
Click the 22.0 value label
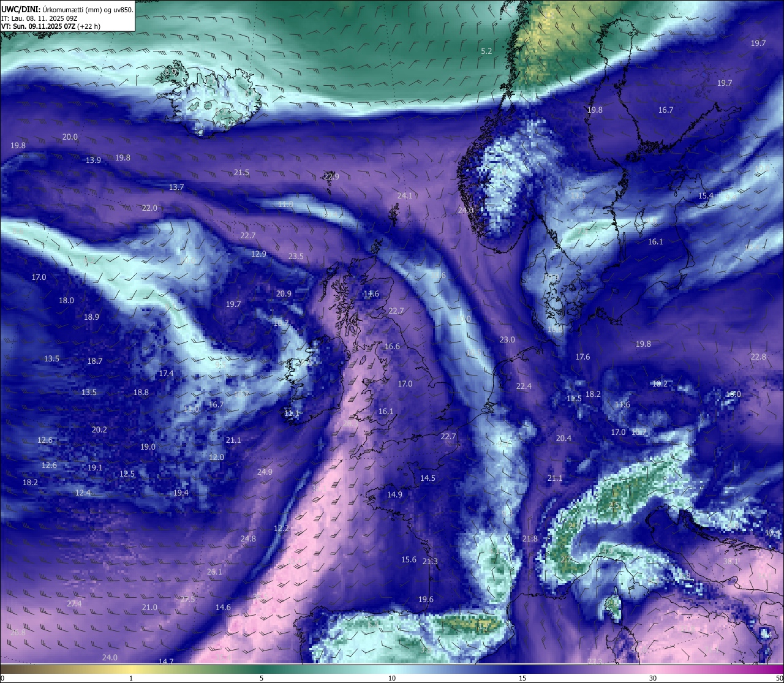coord(149,208)
